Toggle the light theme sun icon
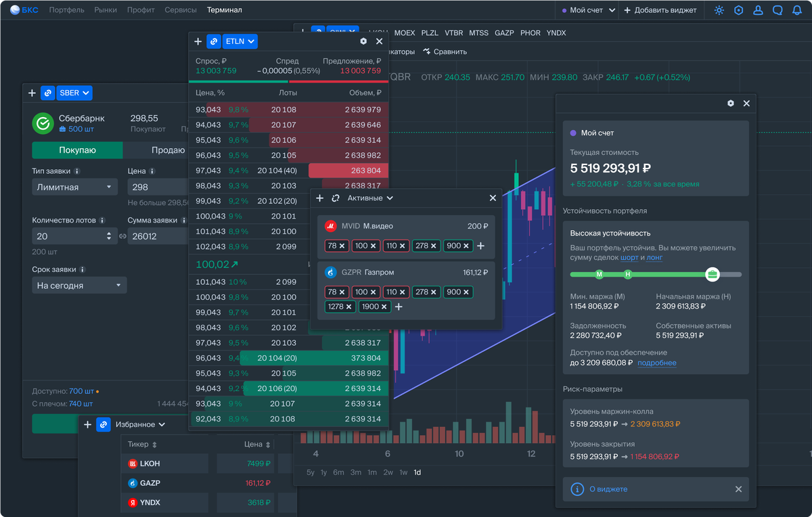Image resolution: width=812 pixels, height=517 pixels. tap(719, 10)
